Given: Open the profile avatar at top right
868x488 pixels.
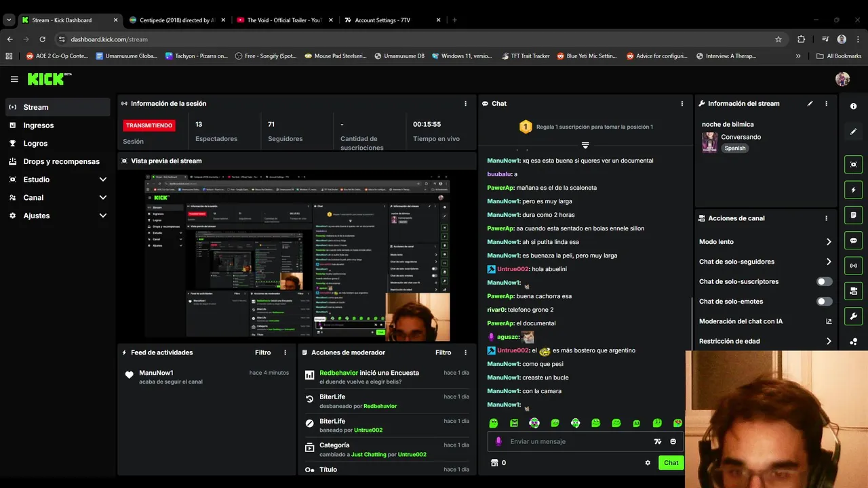Looking at the screenshot, I should pyautogui.click(x=842, y=79).
